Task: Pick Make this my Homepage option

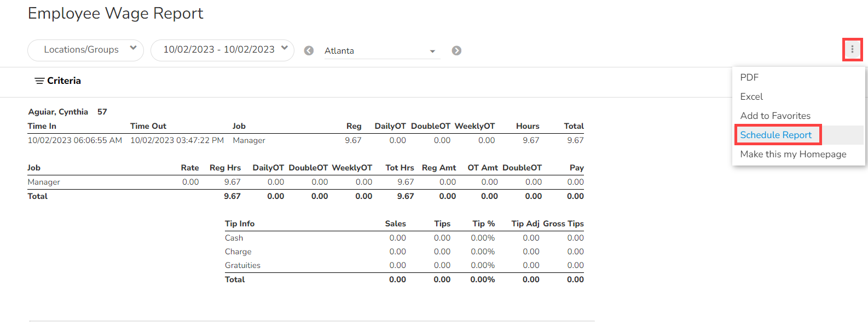Action: tap(793, 154)
